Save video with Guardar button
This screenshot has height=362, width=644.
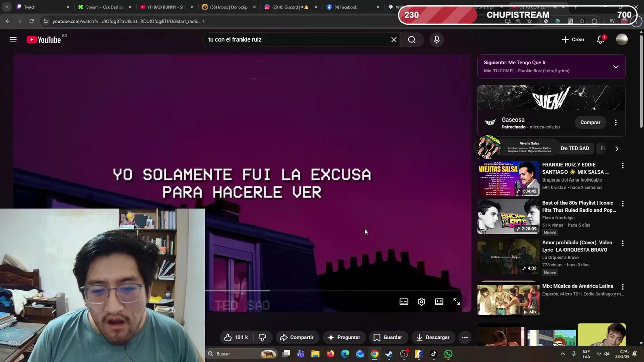(x=388, y=337)
